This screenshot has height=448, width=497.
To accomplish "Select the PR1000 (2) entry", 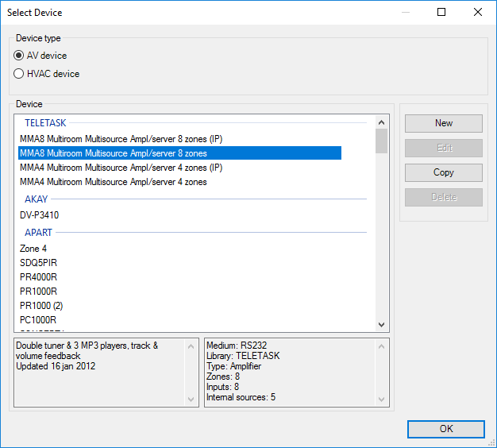I will (40, 306).
